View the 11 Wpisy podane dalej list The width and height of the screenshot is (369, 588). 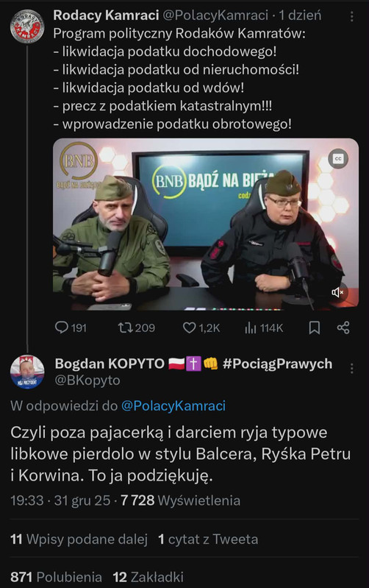click(x=79, y=539)
